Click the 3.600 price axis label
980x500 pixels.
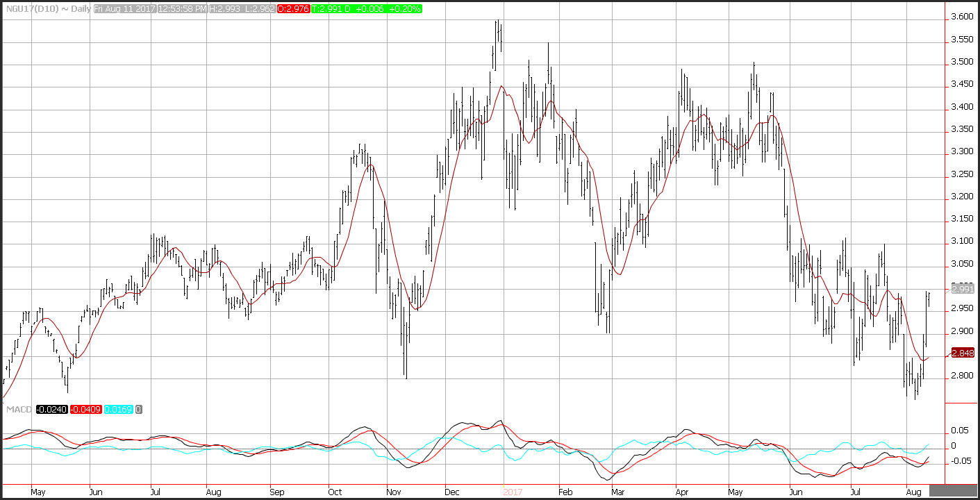[x=962, y=17]
